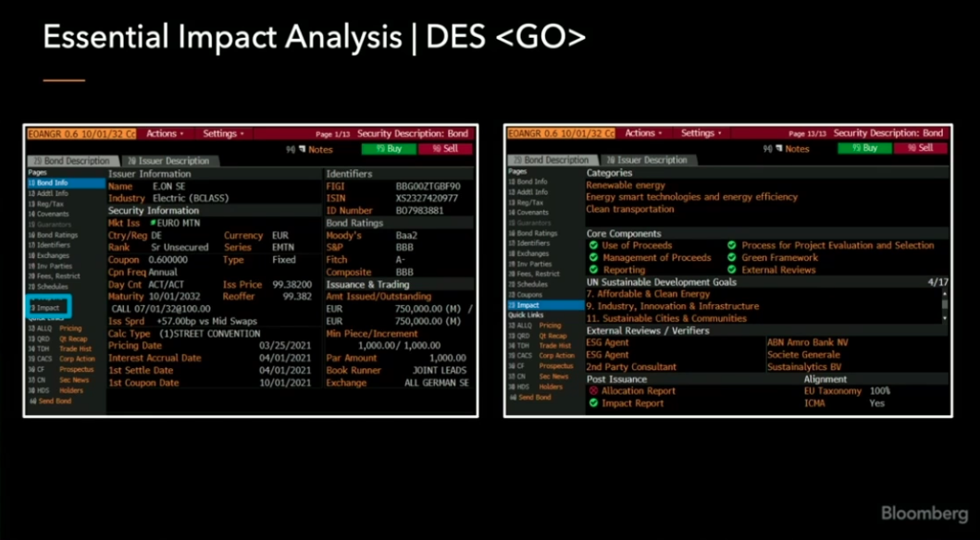Select Addtl Info page in left terminal
The image size is (980, 540).
click(49, 193)
